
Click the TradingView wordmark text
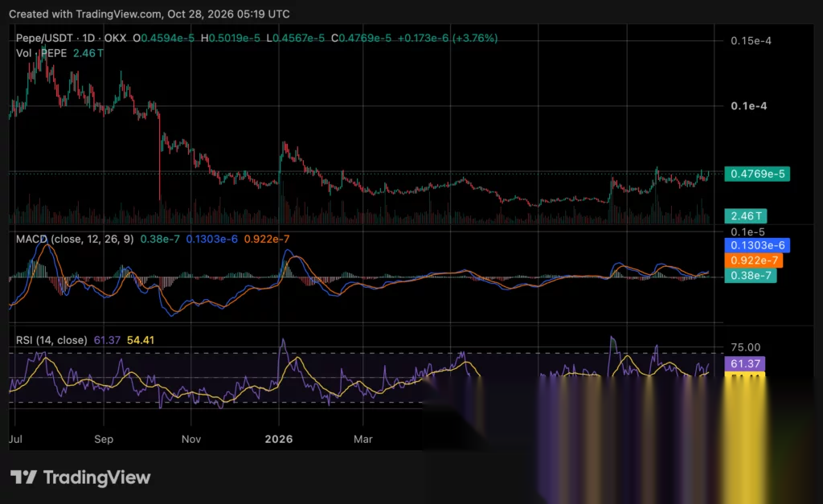(97, 477)
